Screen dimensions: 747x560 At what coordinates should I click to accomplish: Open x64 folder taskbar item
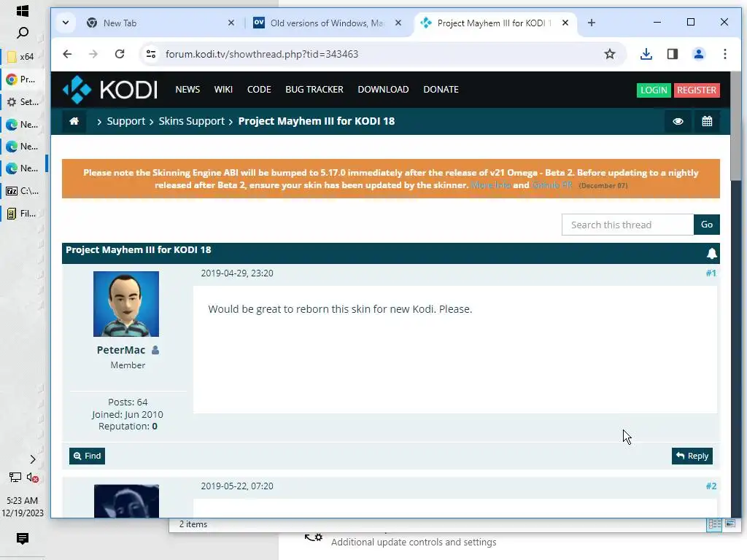click(23, 57)
